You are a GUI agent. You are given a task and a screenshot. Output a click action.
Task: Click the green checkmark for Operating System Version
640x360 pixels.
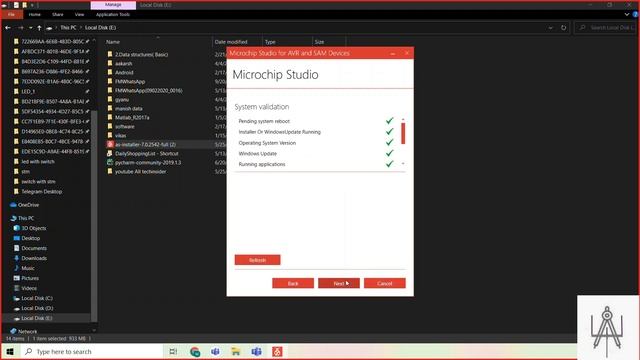pos(389,142)
